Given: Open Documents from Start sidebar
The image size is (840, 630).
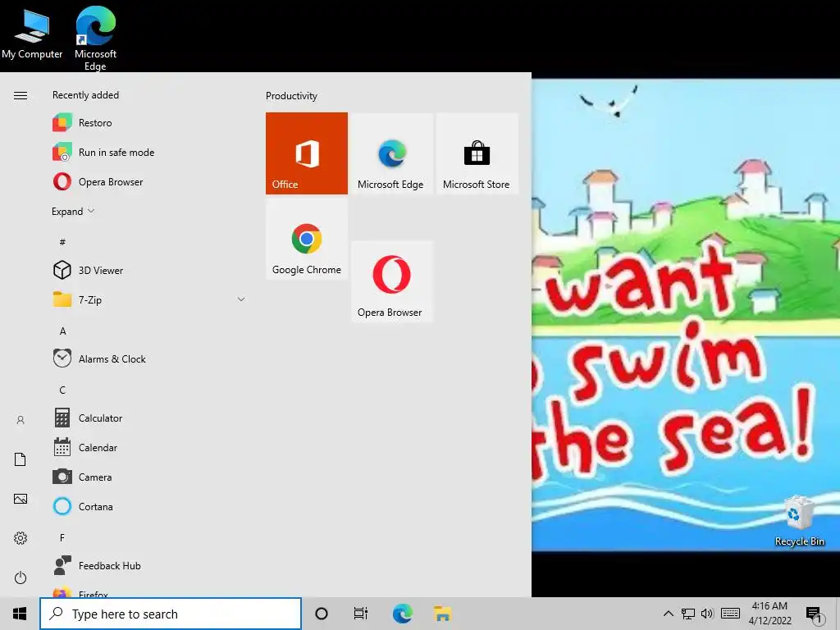Looking at the screenshot, I should 21,459.
